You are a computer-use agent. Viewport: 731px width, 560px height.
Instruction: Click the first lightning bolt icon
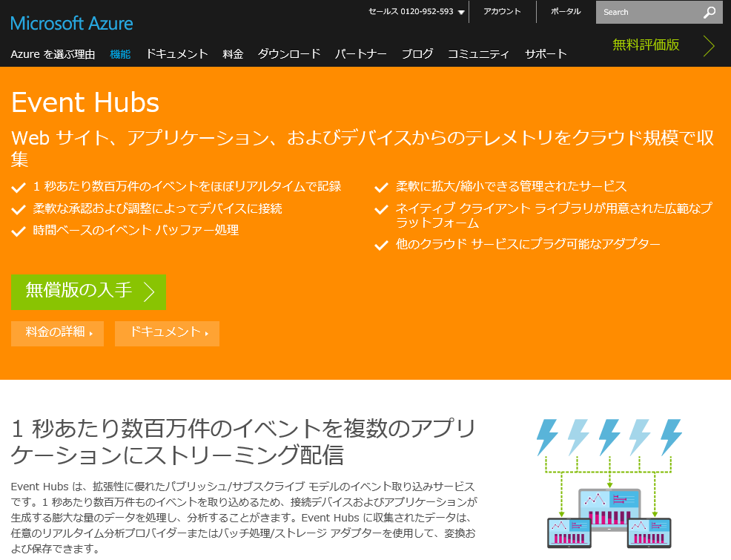547,437
